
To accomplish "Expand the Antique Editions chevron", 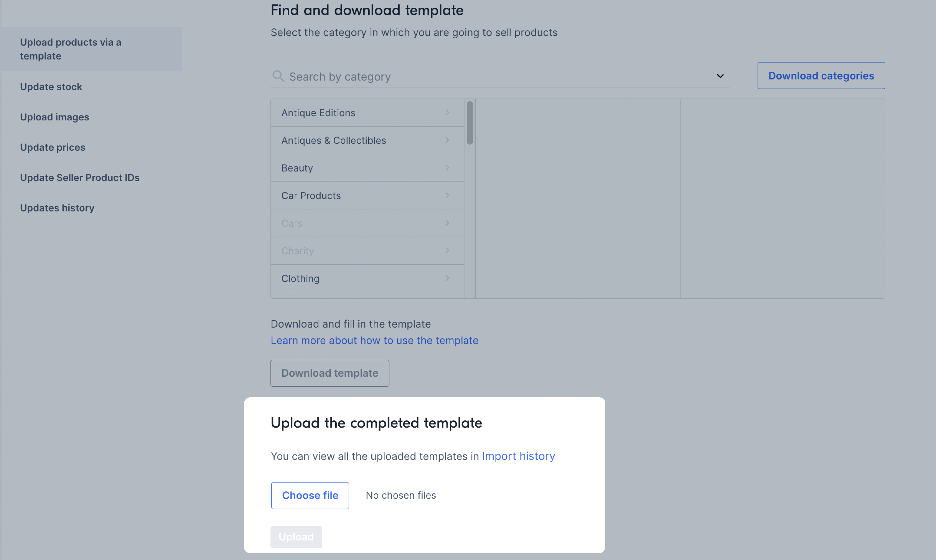I will (447, 113).
